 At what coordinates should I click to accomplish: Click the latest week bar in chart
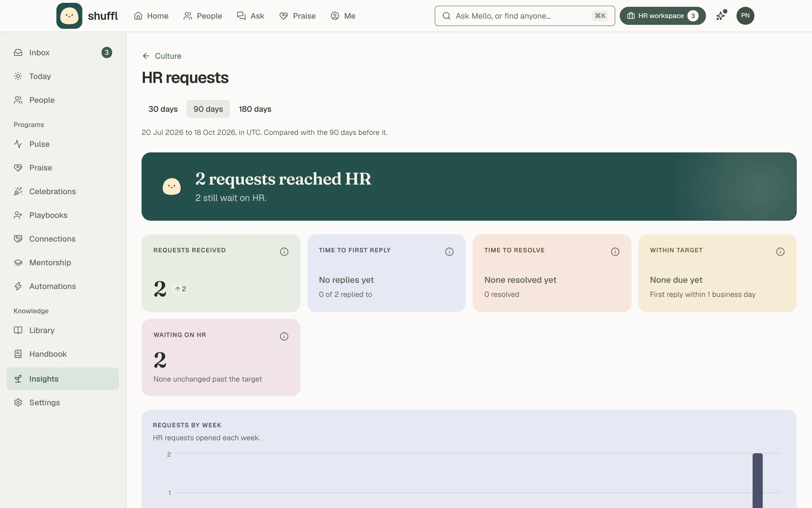point(757,480)
